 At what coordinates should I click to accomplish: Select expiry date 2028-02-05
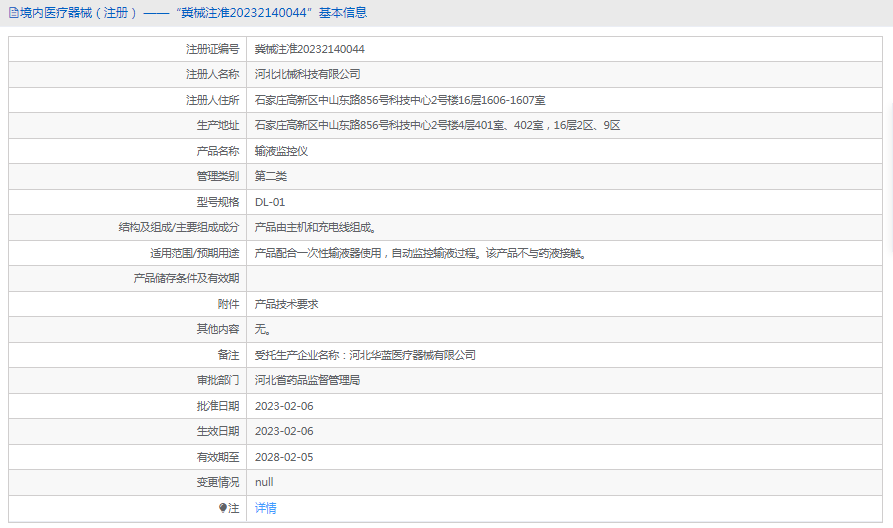(x=284, y=457)
